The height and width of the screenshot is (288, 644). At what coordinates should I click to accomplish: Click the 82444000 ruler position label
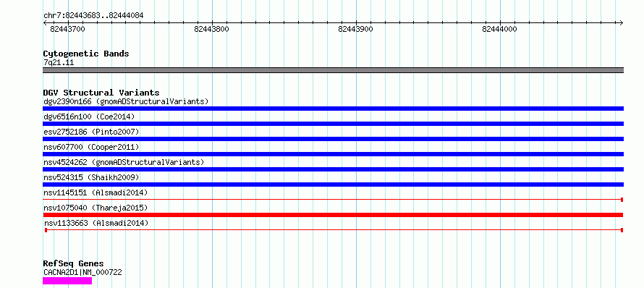click(x=499, y=29)
